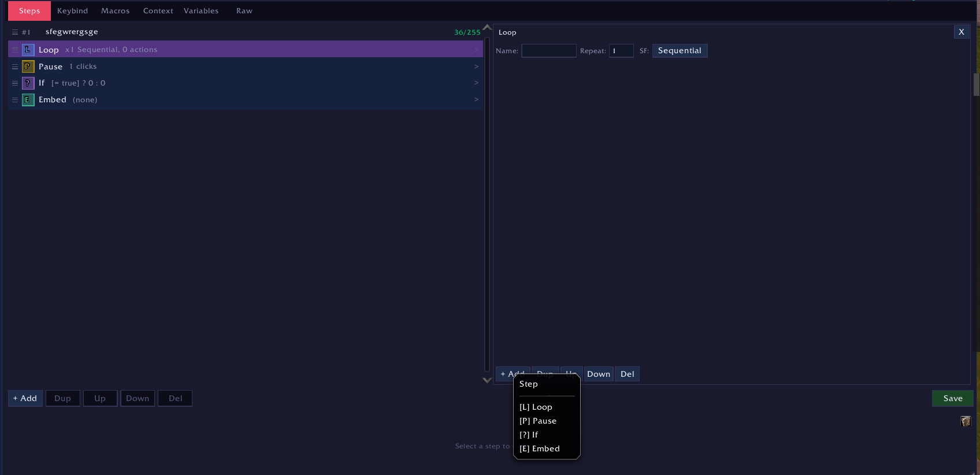This screenshot has width=980, height=475.
Task: Open the Variables tab
Action: 201,11
